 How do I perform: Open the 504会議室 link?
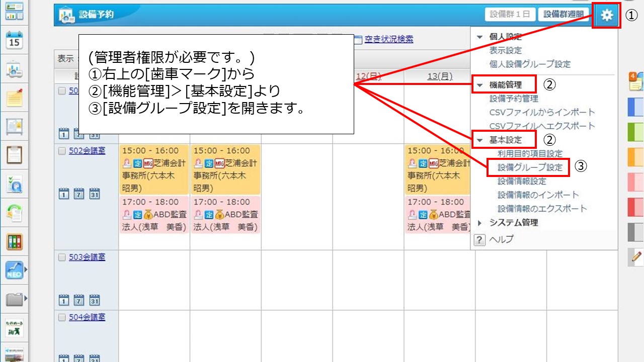87,317
